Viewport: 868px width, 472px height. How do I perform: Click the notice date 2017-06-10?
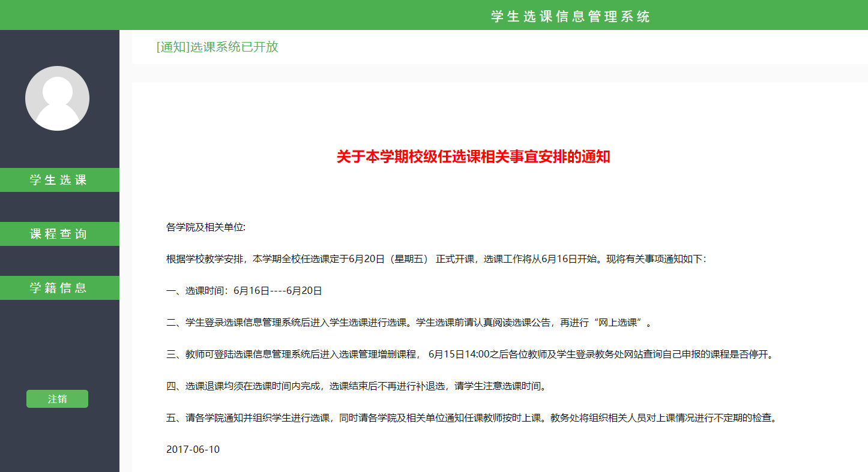(193, 450)
